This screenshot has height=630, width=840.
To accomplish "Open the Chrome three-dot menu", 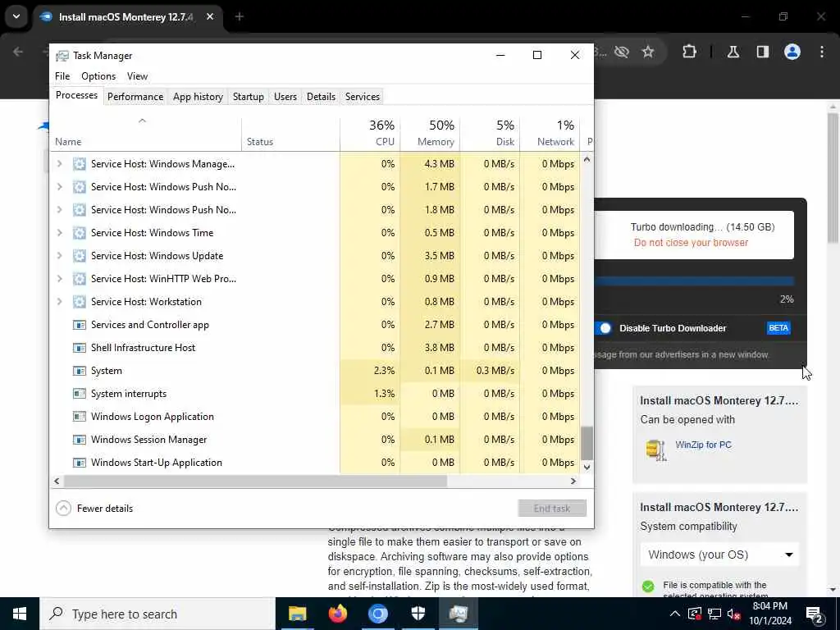I will (822, 52).
